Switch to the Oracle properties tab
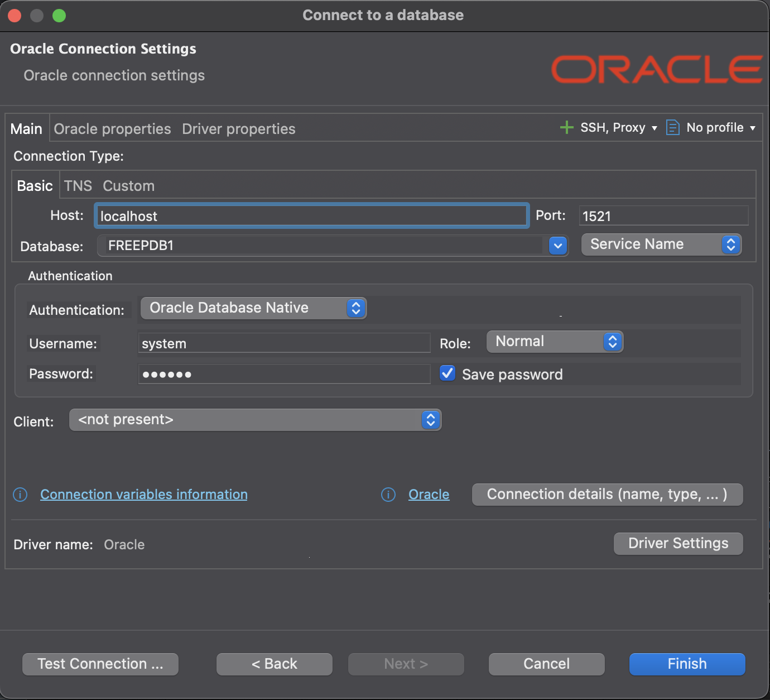This screenshot has height=700, width=770. pos(112,129)
